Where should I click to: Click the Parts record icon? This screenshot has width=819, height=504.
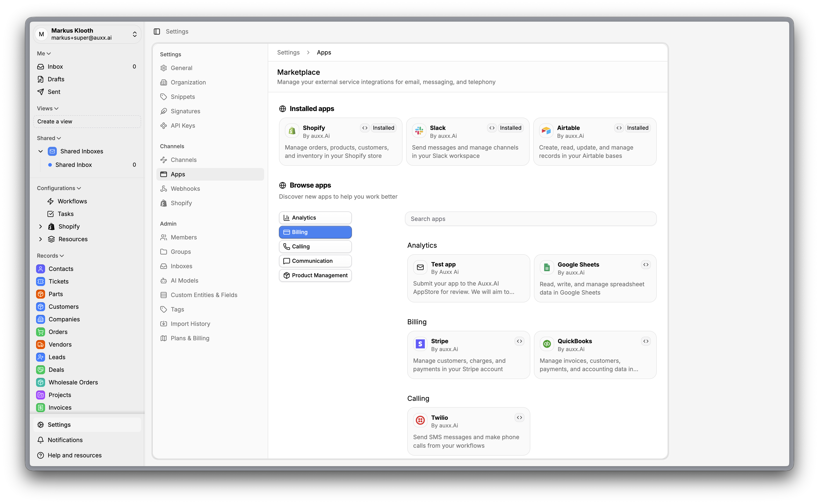coord(41,294)
